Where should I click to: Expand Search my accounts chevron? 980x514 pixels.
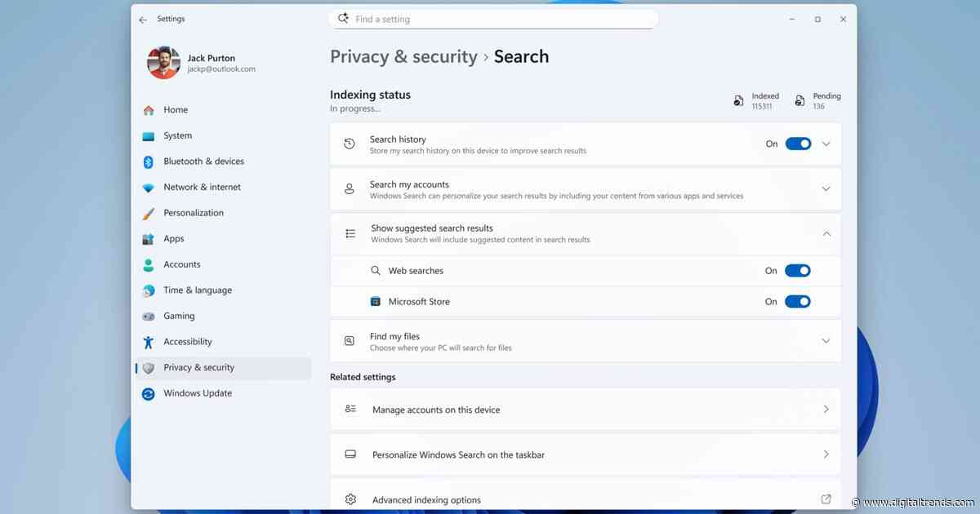826,189
